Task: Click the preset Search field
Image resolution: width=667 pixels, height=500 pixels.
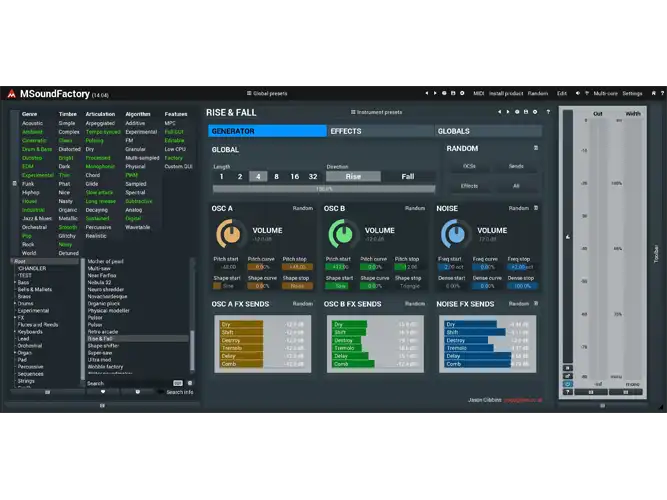Action: 128,383
